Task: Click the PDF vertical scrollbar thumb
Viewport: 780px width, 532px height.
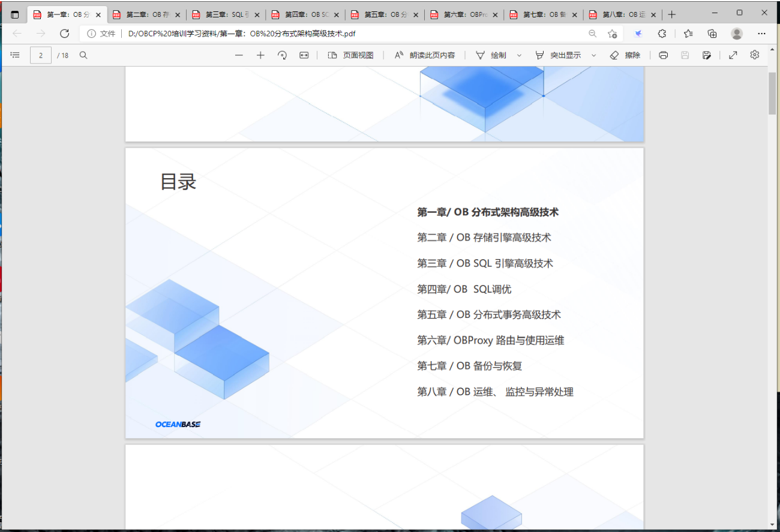Action: pos(772,93)
